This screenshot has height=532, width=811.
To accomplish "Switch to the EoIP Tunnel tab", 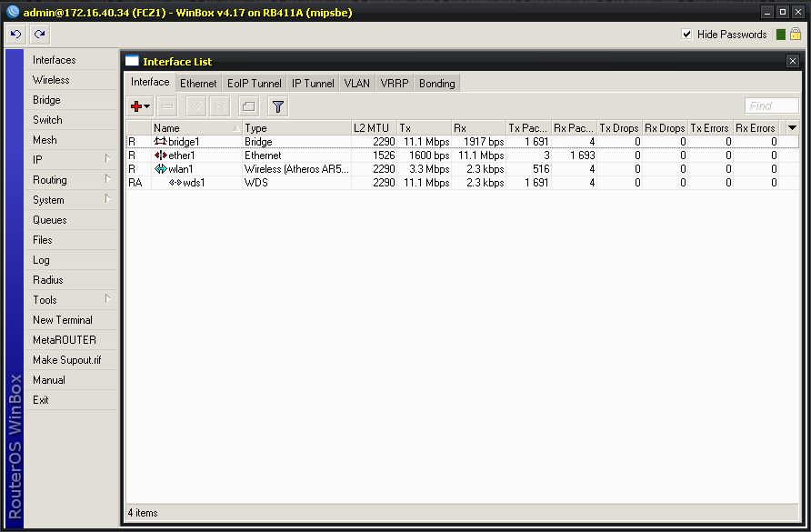I will (254, 84).
